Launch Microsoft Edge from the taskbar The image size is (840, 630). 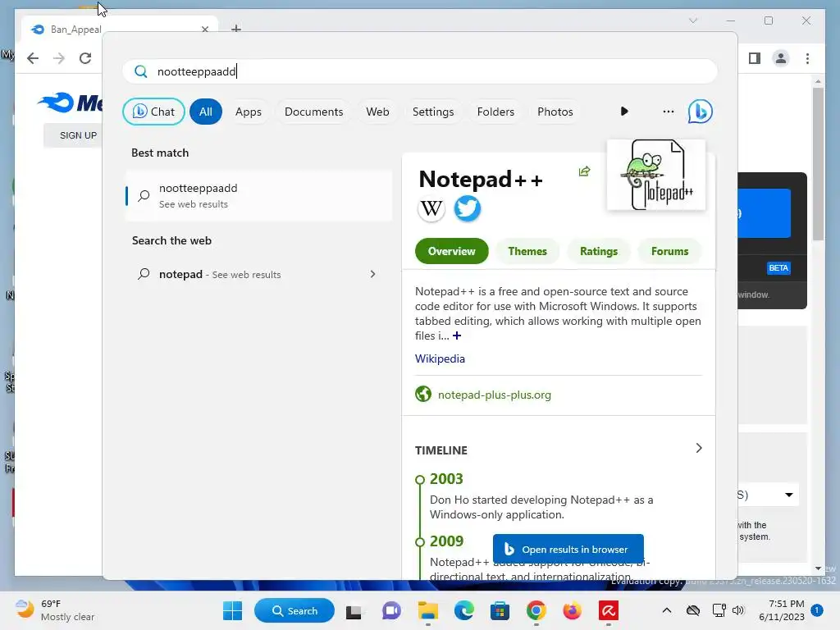coord(464,610)
